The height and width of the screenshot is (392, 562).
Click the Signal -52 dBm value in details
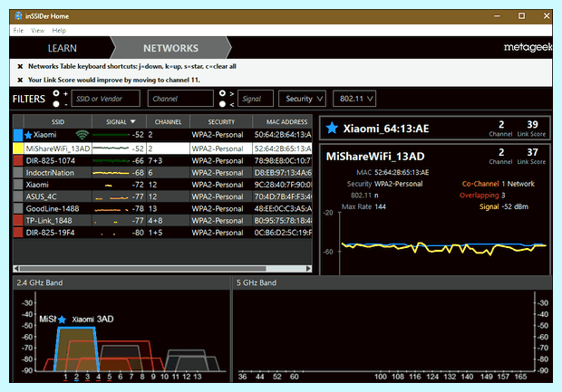(515, 206)
